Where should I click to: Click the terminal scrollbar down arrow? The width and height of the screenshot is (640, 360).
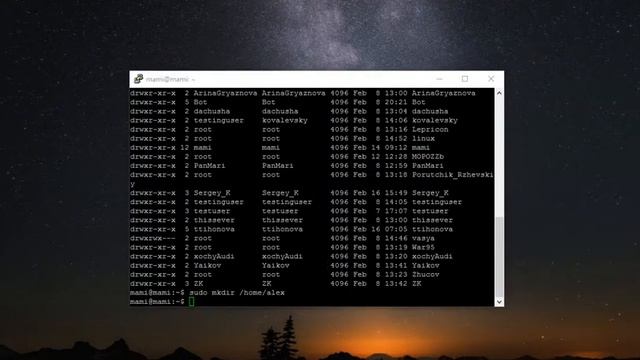[499, 302]
